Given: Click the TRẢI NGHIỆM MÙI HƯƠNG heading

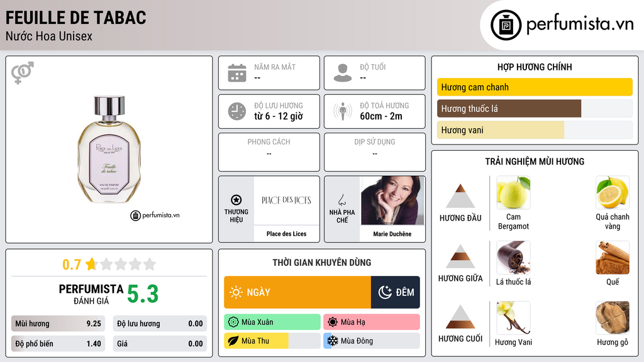Looking at the screenshot, I should pos(535,162).
